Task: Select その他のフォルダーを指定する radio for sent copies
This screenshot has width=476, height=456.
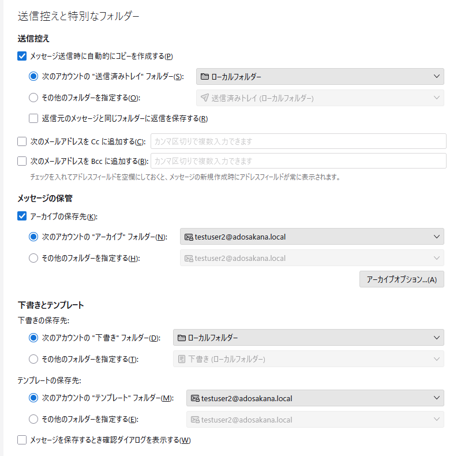Action: click(x=34, y=98)
